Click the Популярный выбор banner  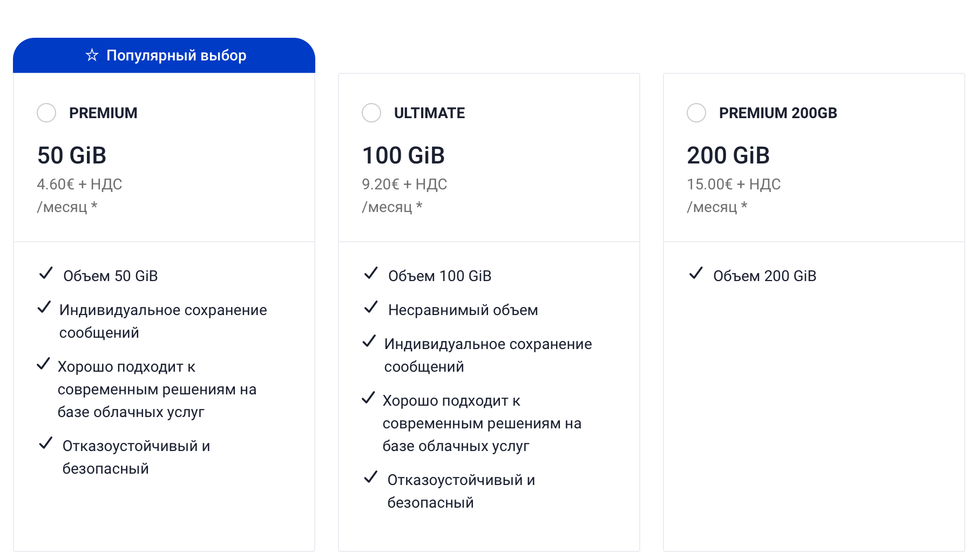click(x=164, y=55)
